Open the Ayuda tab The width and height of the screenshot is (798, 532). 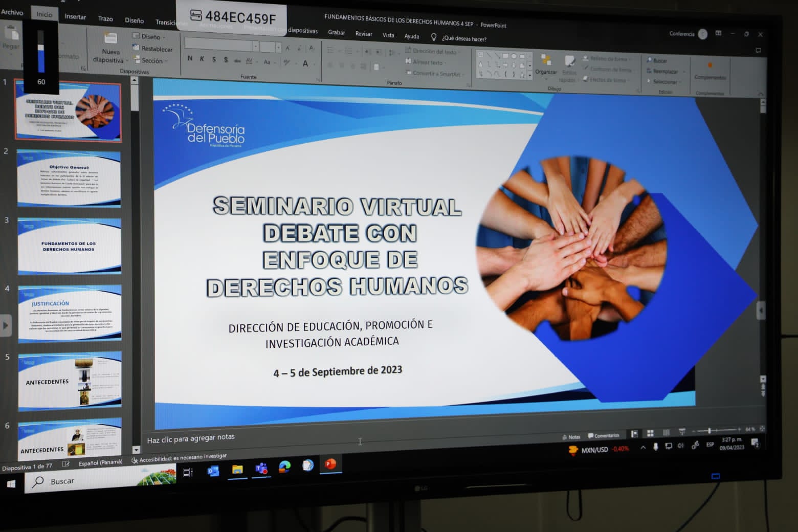[x=412, y=36]
